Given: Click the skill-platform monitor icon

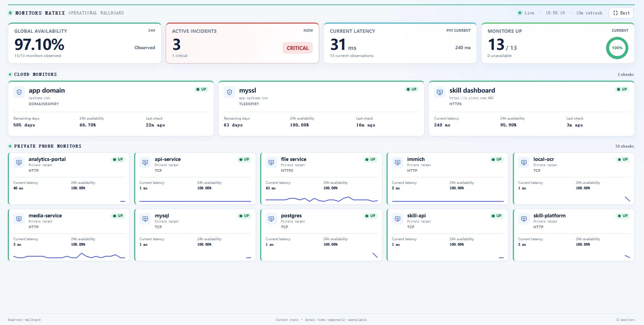Looking at the screenshot, I should tap(524, 219).
